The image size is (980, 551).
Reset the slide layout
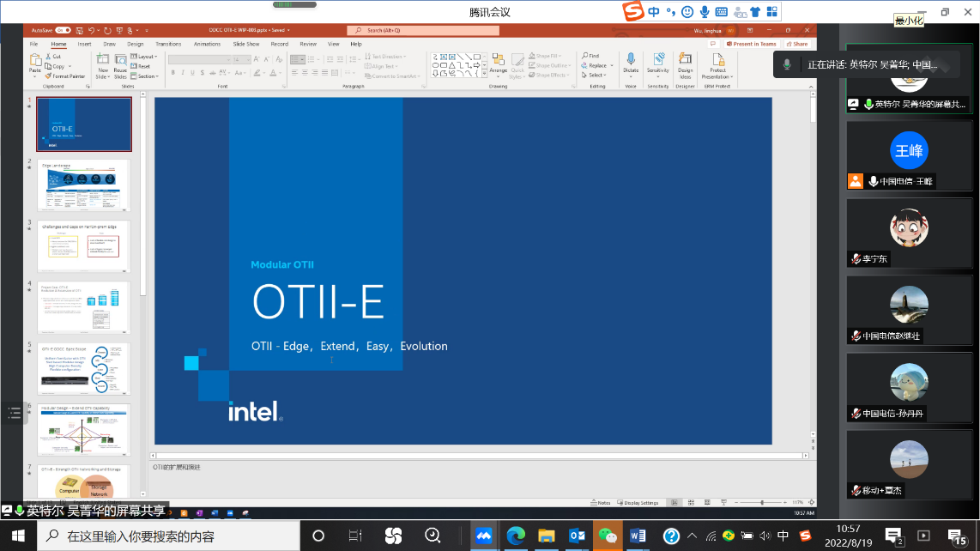141,66
